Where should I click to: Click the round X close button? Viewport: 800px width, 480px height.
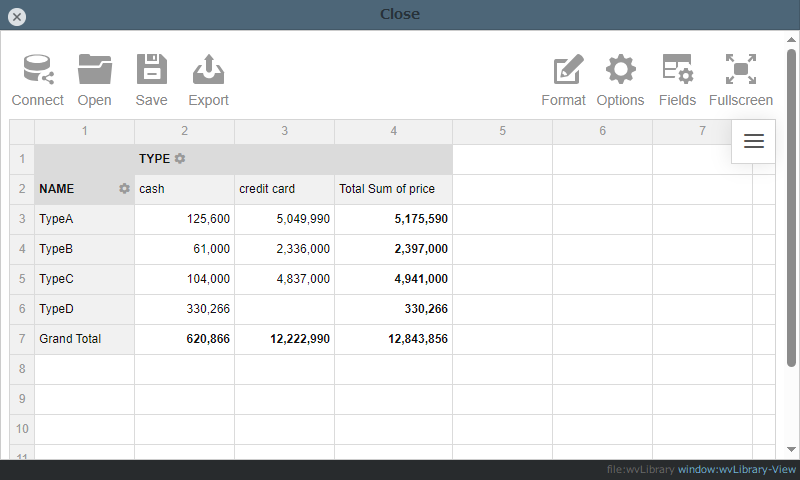(17, 16)
